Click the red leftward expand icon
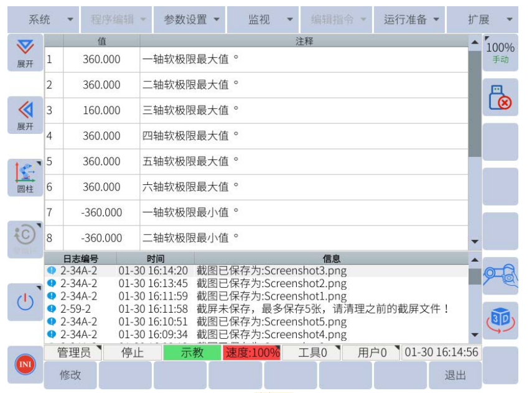The height and width of the screenshot is (393, 532). (x=25, y=115)
